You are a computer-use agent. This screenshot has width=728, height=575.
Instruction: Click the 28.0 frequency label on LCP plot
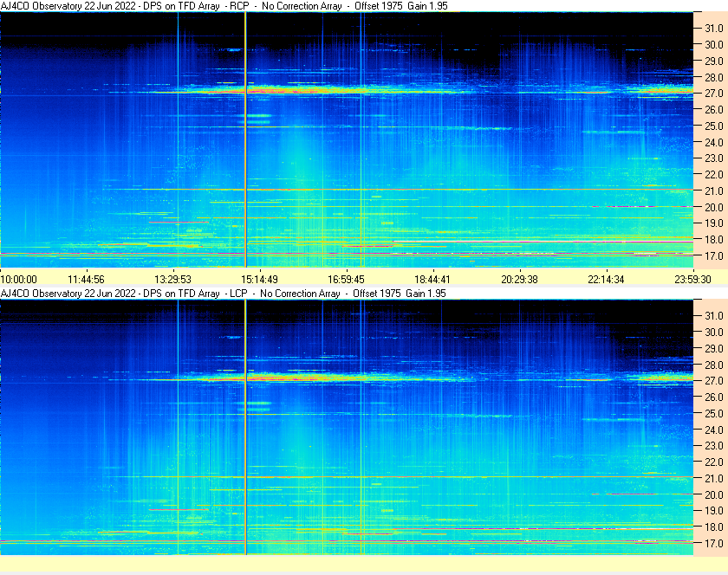[714, 365]
